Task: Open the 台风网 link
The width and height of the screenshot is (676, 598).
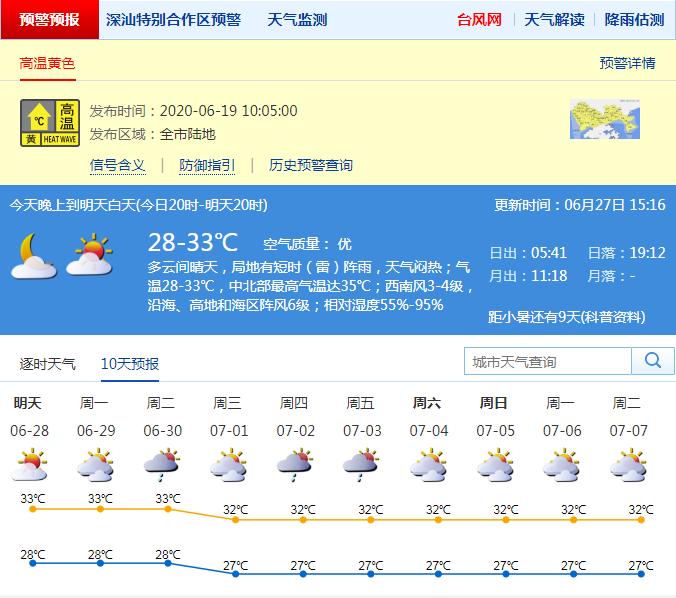Action: (479, 19)
